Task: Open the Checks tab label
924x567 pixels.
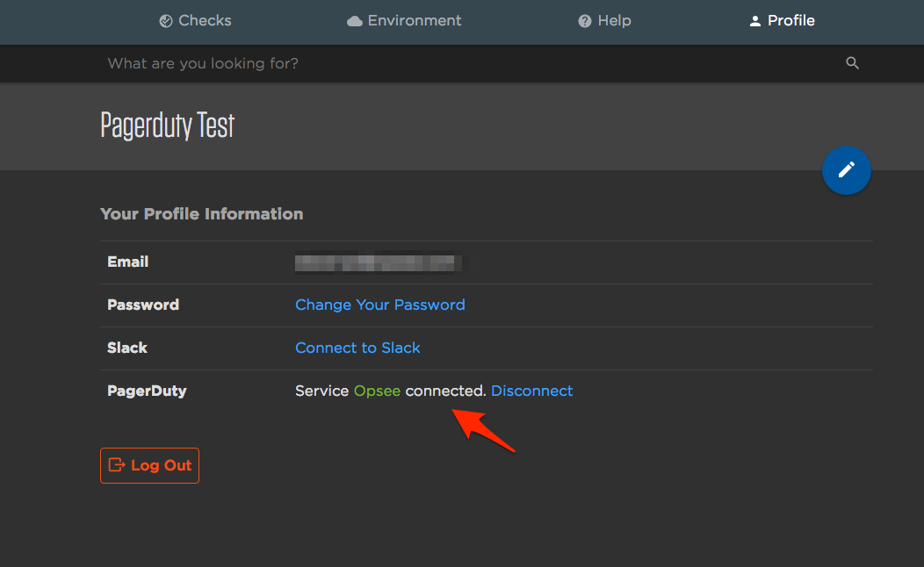Action: (x=205, y=20)
